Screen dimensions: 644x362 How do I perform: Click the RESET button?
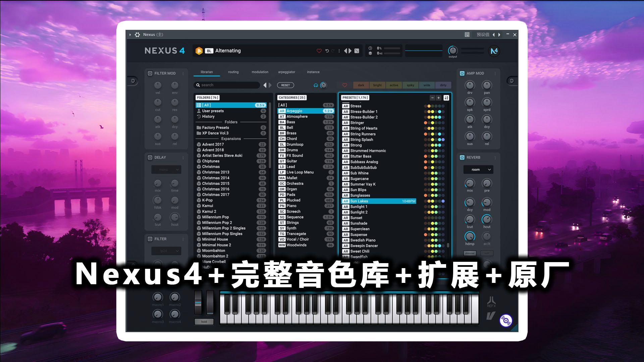(285, 85)
